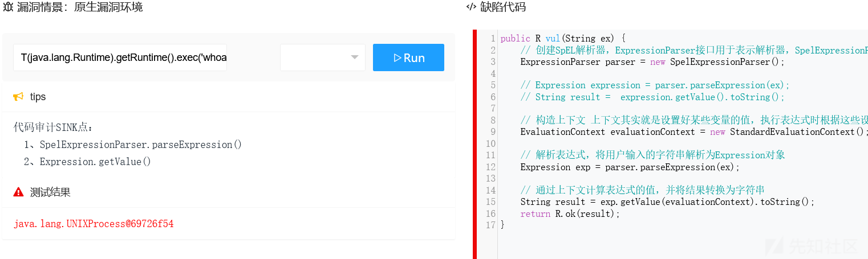Open the empty dropdown beside Run
This screenshot has width=868, height=259.
point(323,57)
